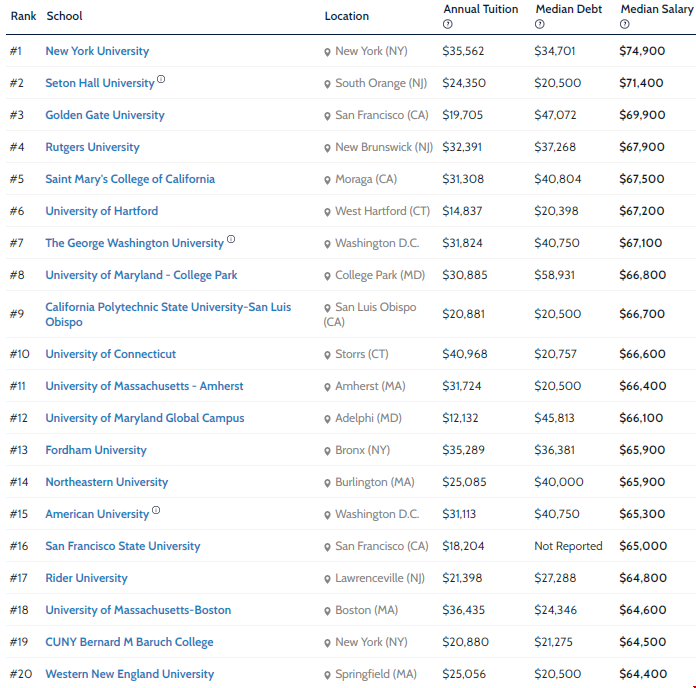The width and height of the screenshot is (696, 688).
Task: Click the map pin beside Moraga (CA)
Action: [327, 180]
